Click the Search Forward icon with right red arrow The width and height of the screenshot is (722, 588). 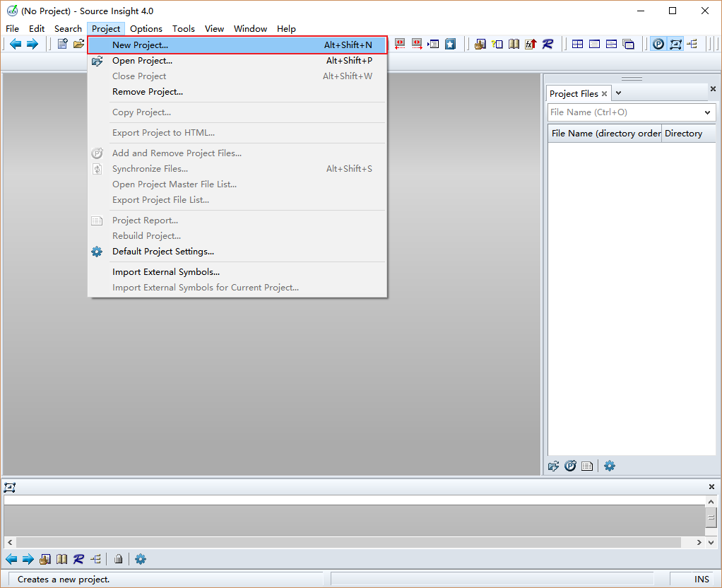point(417,45)
